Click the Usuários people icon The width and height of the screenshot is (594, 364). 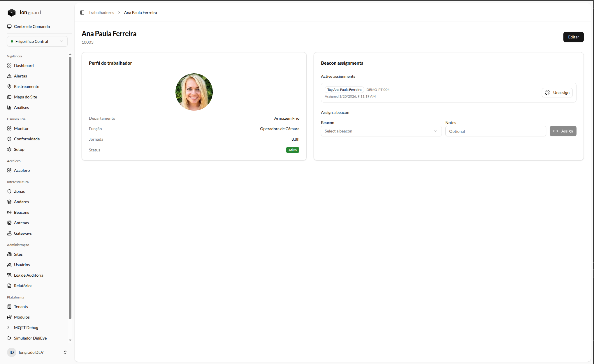click(x=9, y=265)
